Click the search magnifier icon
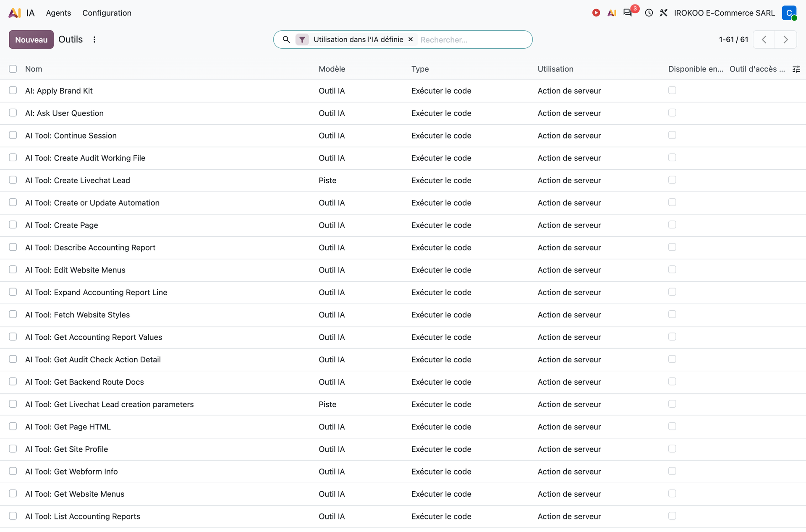 tap(286, 39)
